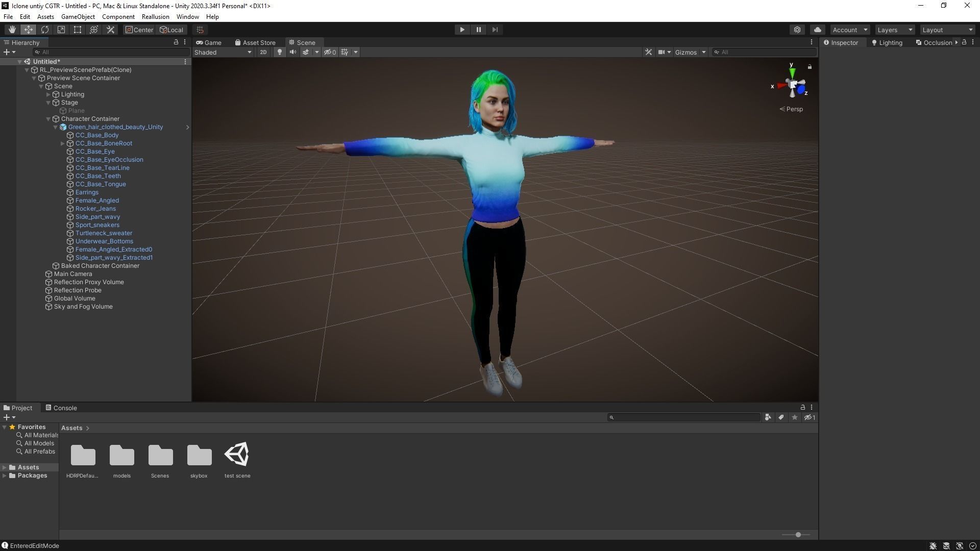This screenshot has width=980, height=551.
Task: Open the Reallusion menu
Action: pos(155,17)
